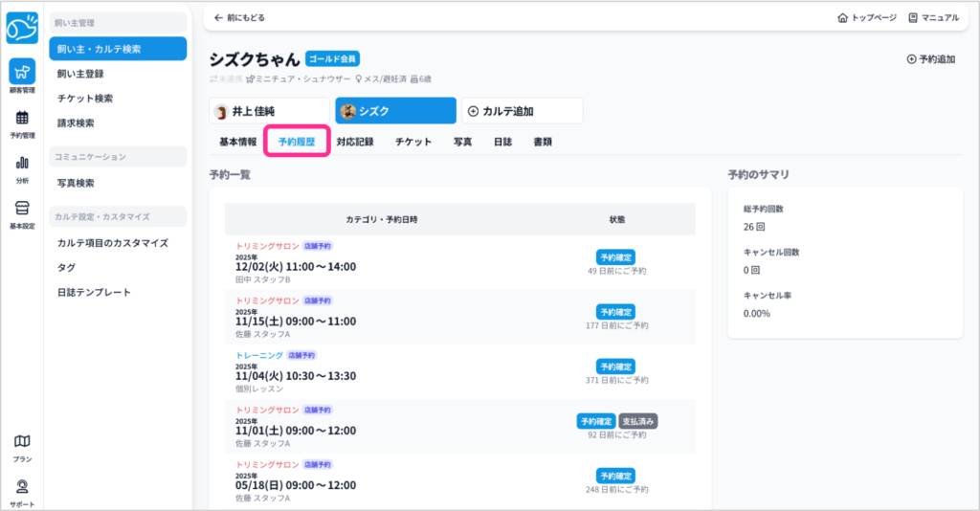Click the 前にもどる back arrow

click(x=239, y=18)
